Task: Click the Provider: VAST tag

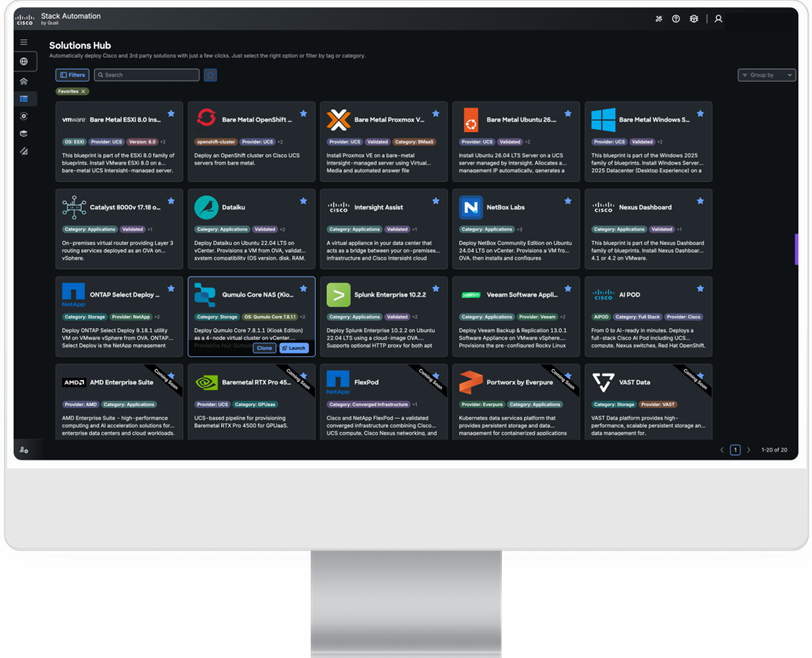Action: pos(658,404)
